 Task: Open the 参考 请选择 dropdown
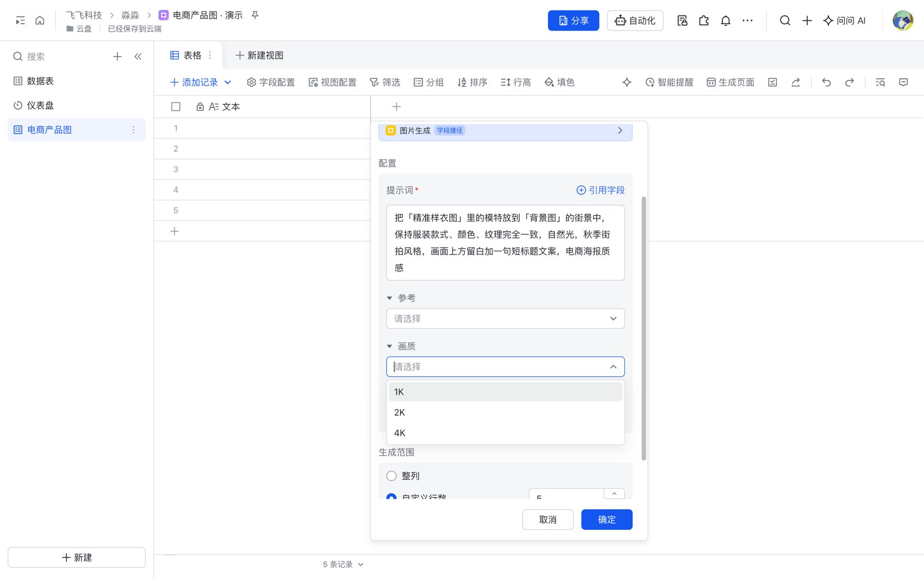(505, 318)
